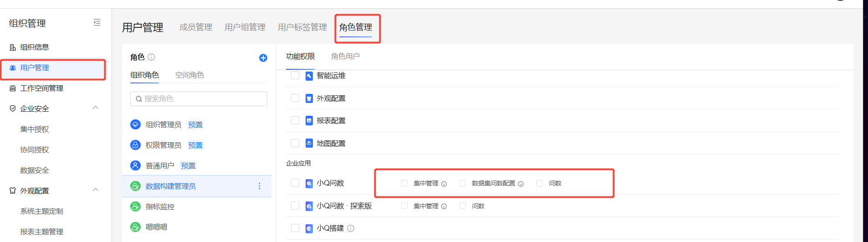Image resolution: width=868 pixels, height=242 pixels.
Task: Click the 企业安全 shield icon
Action: point(13,108)
